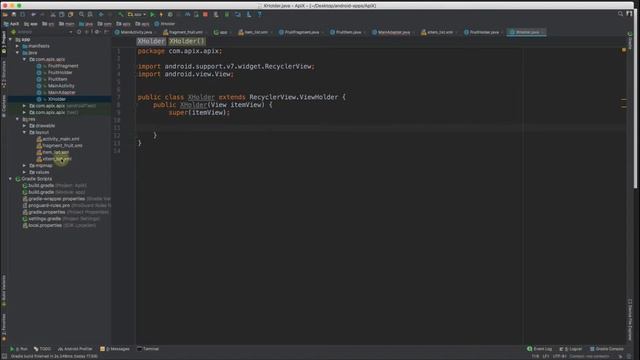Open Find with the magnifier toolbar icon
Viewport: 640px width, 360px height.
pyautogui.click(x=82, y=14)
